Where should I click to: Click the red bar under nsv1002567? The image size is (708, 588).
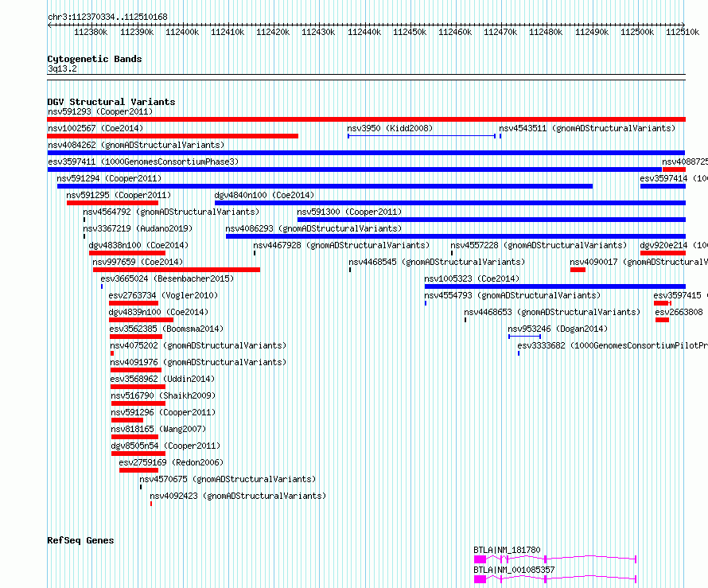click(x=173, y=136)
